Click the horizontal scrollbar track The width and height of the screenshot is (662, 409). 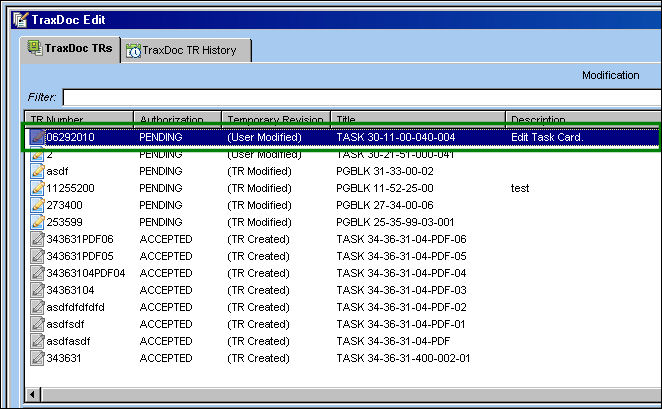tap(351, 395)
